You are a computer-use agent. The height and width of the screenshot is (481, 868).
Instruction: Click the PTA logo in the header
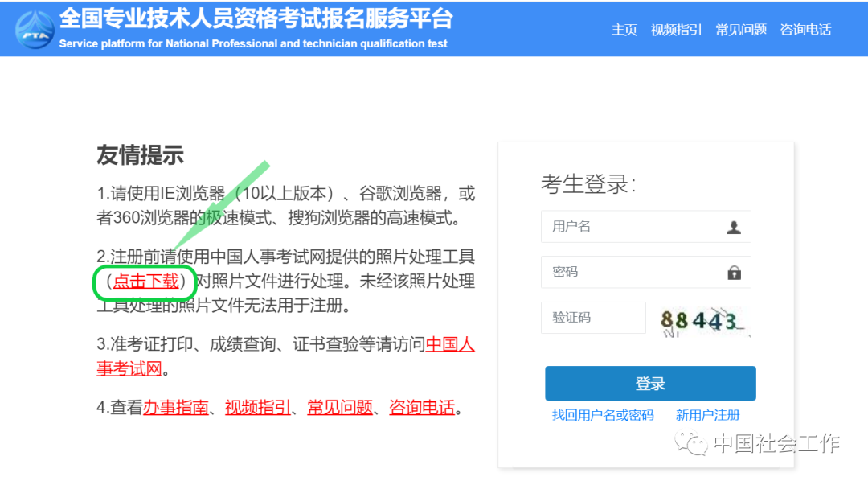(x=35, y=30)
